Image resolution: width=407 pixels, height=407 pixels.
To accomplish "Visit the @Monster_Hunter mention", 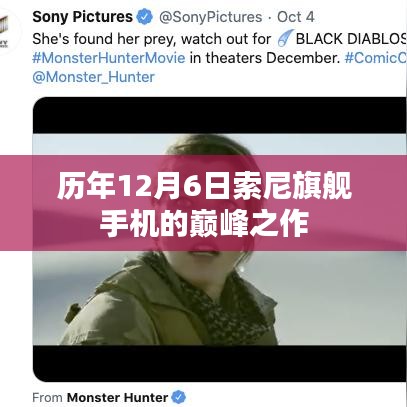I will tap(94, 77).
